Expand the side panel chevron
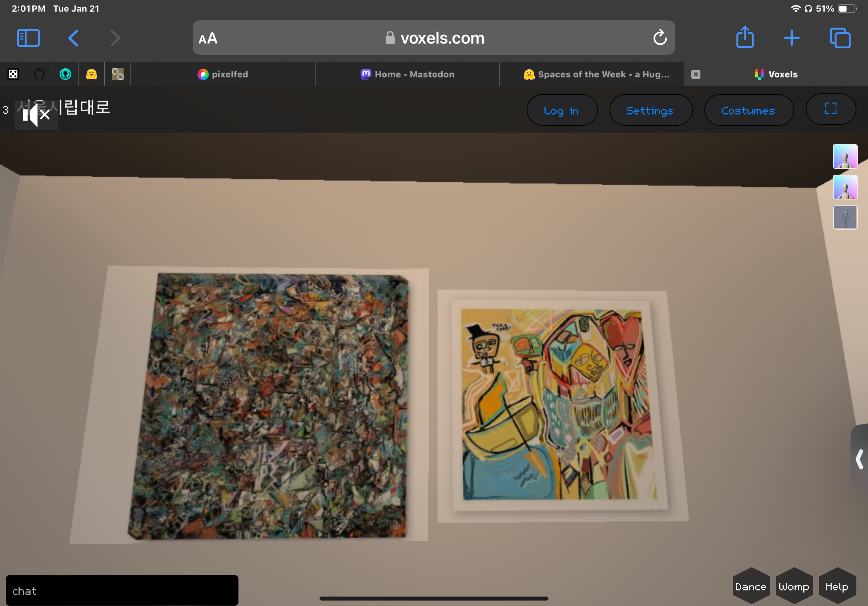868x606 pixels. click(x=859, y=459)
